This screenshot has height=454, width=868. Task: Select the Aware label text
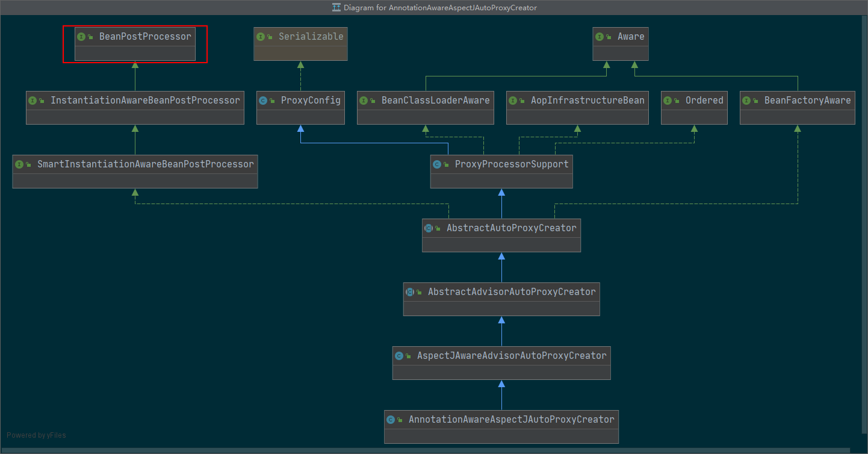[x=631, y=37]
